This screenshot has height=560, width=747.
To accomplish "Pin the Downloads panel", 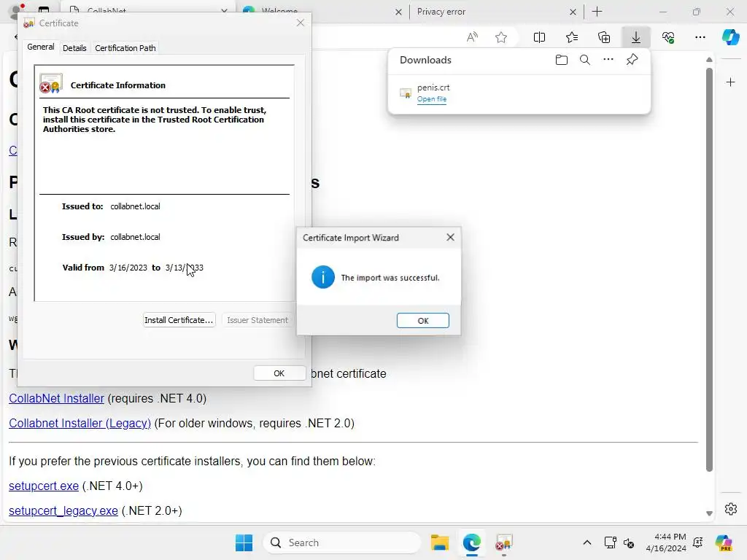I will [632, 60].
